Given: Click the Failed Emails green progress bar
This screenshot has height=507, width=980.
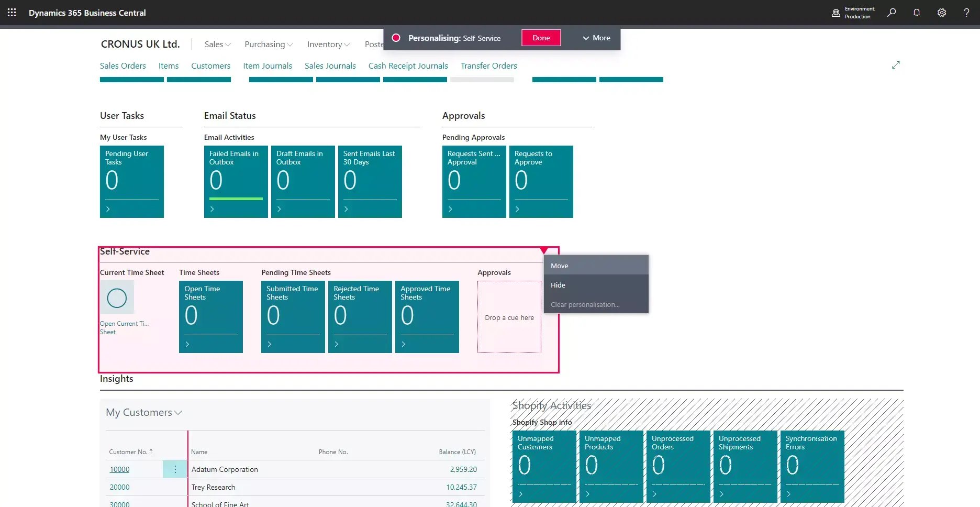Looking at the screenshot, I should coord(236,199).
